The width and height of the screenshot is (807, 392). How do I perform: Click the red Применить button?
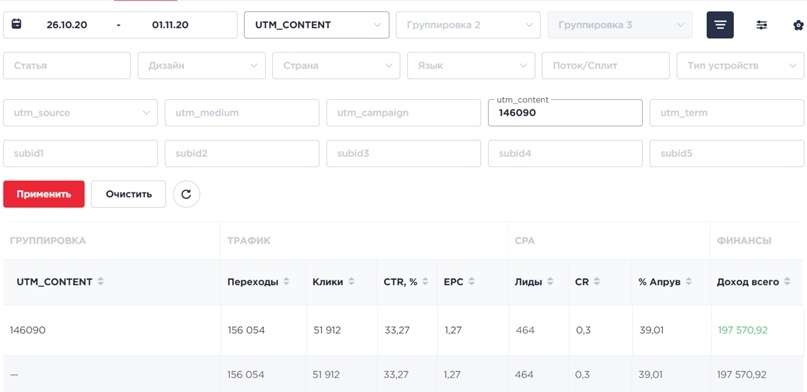tap(44, 194)
